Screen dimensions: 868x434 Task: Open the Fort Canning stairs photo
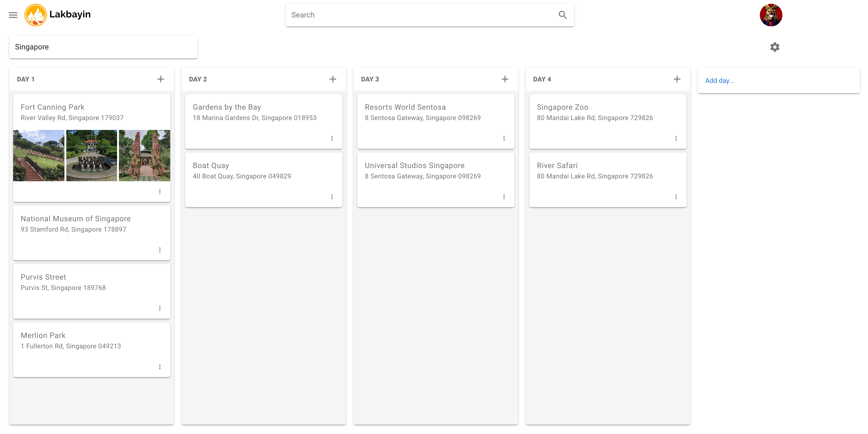[39, 156]
